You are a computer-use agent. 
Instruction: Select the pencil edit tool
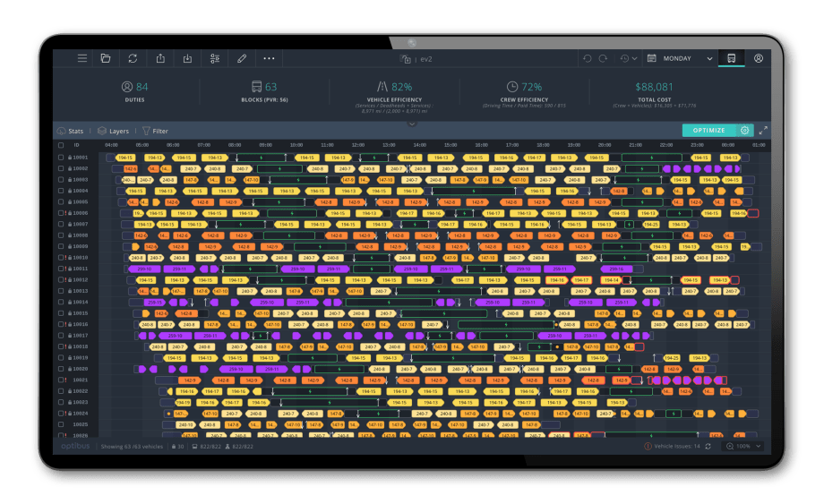point(242,58)
